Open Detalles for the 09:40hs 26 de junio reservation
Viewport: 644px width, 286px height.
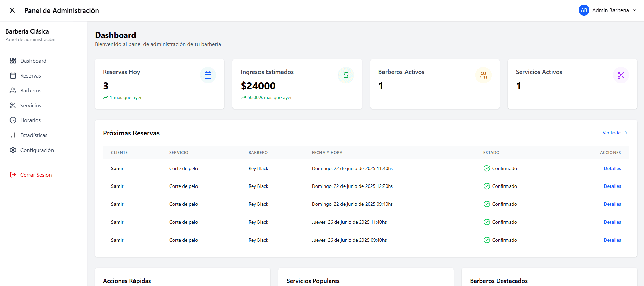(x=612, y=240)
